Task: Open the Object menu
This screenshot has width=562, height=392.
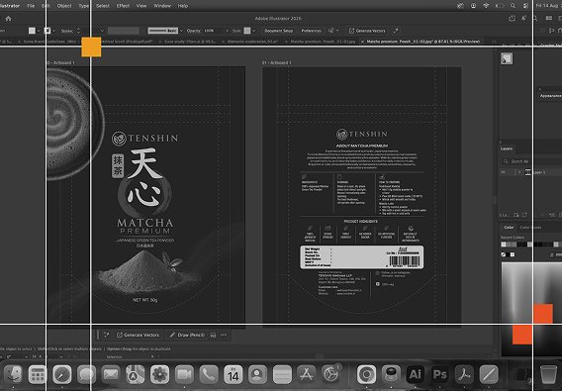Action: [x=64, y=6]
